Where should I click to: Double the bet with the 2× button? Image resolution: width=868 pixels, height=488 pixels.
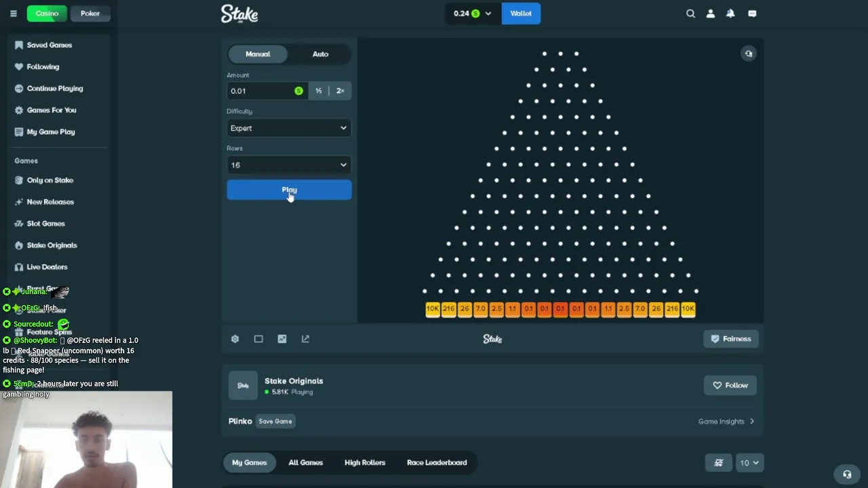pos(340,91)
